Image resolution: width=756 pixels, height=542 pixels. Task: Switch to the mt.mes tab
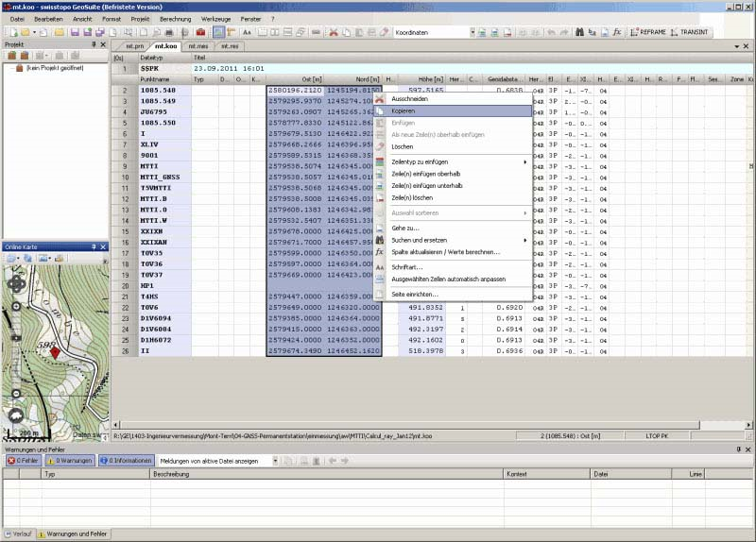tap(198, 45)
